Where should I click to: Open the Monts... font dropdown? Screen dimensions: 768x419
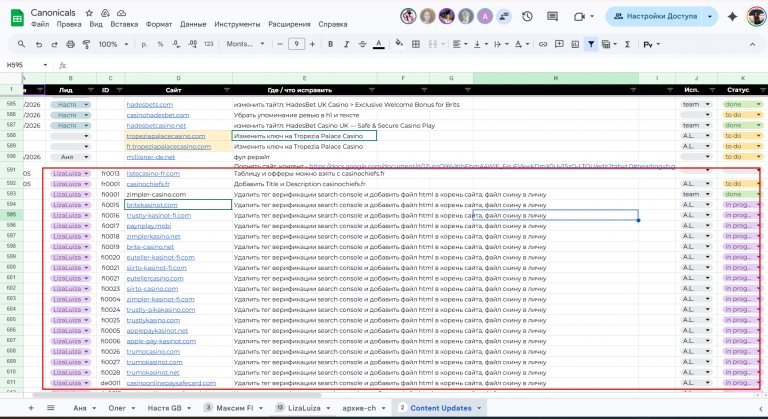[x=245, y=44]
